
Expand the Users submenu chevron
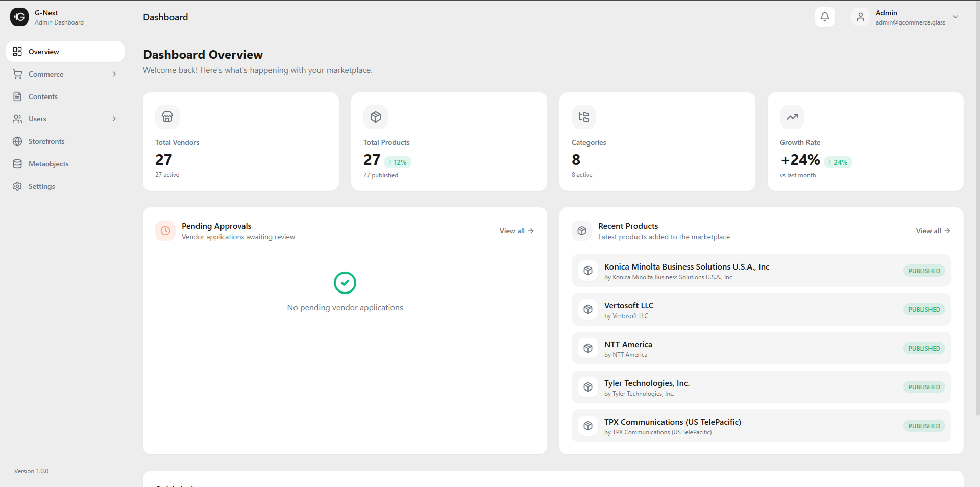point(114,119)
